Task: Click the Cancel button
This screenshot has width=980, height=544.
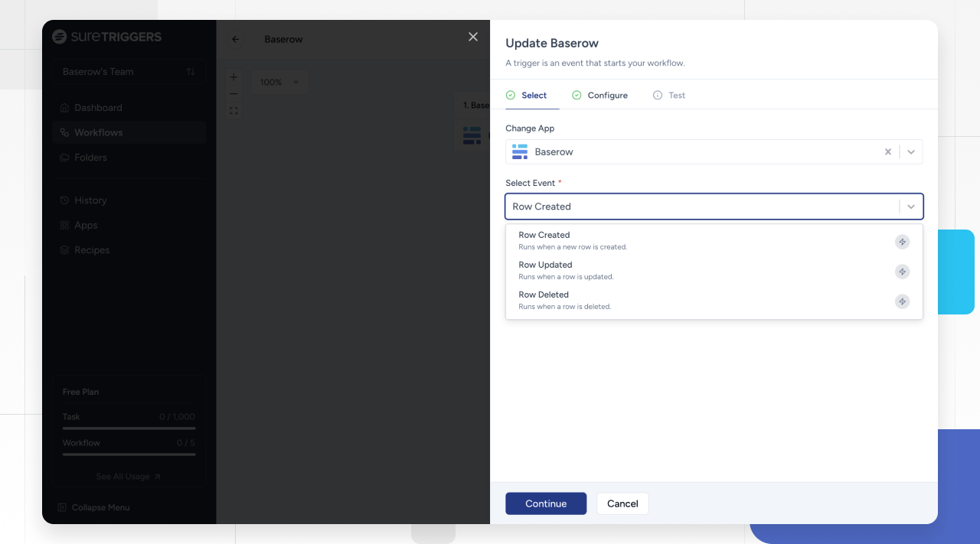Action: tap(622, 503)
